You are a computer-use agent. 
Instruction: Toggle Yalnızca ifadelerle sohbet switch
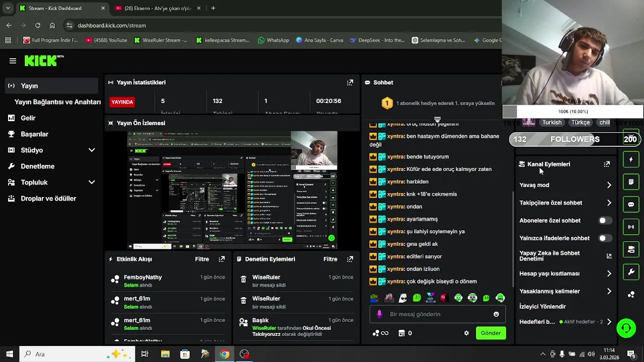[x=605, y=238]
